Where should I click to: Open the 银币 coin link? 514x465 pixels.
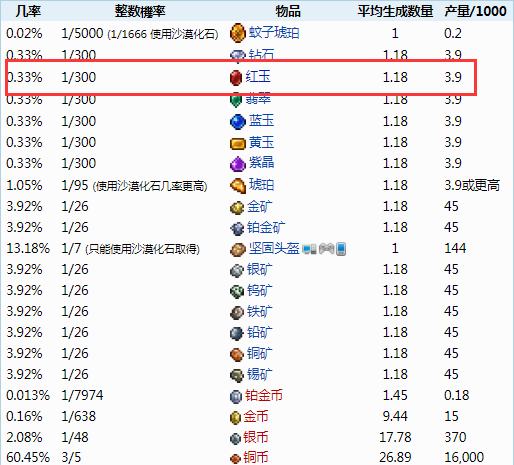(256, 437)
